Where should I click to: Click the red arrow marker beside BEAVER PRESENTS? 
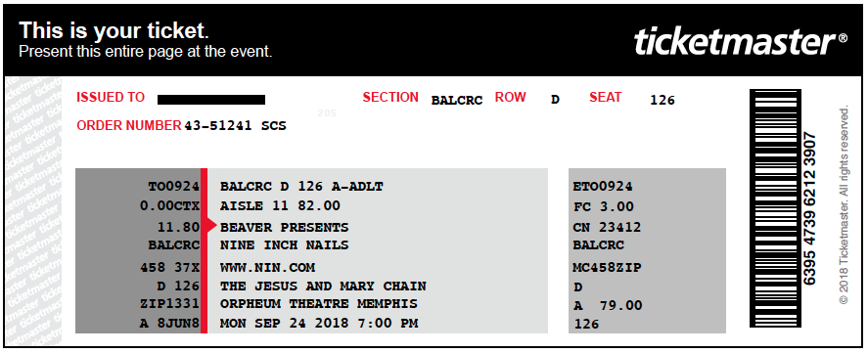click(x=208, y=225)
